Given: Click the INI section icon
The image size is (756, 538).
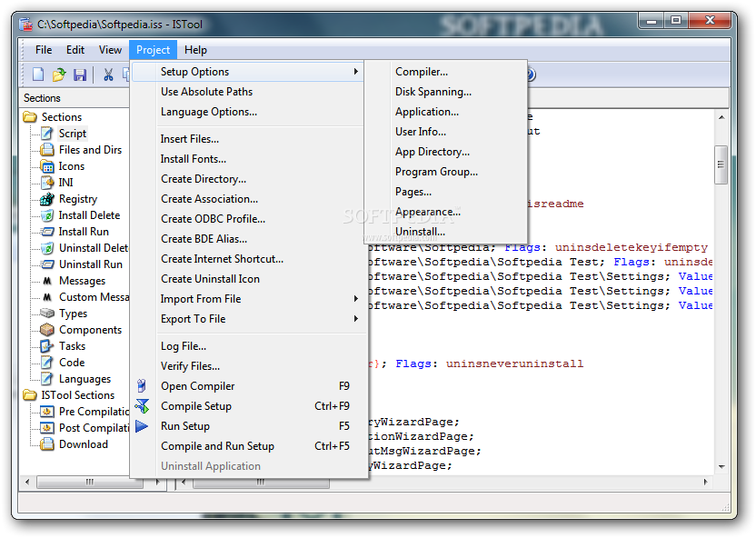Looking at the screenshot, I should click(46, 183).
